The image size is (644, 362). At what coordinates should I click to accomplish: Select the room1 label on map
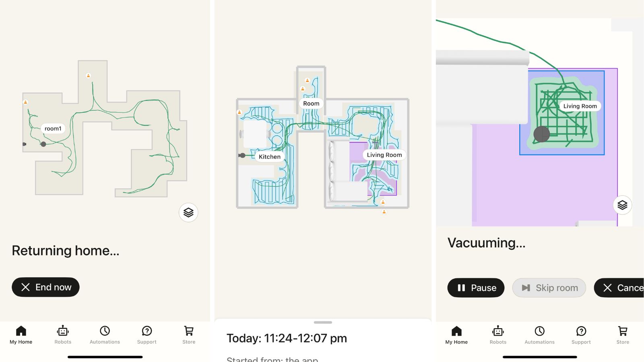click(53, 129)
